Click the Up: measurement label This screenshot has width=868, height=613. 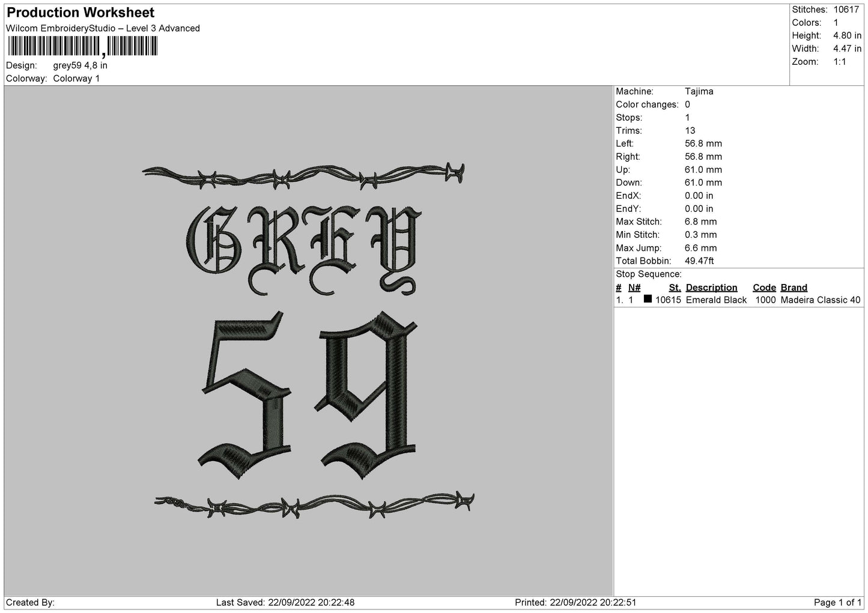tap(622, 170)
